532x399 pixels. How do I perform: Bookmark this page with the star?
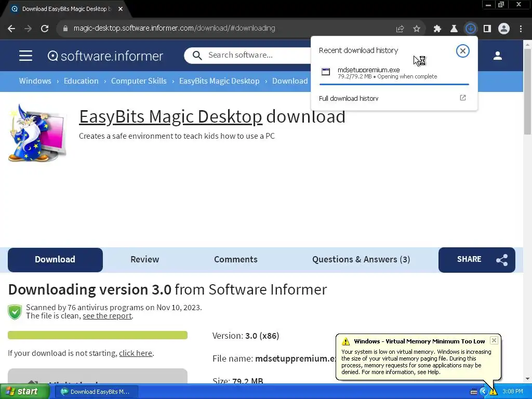[417, 29]
